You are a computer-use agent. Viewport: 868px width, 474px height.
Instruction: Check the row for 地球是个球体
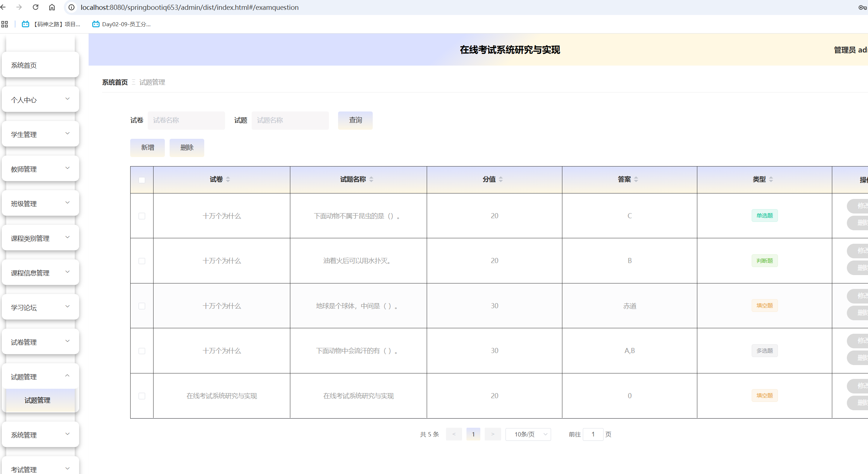(142, 306)
